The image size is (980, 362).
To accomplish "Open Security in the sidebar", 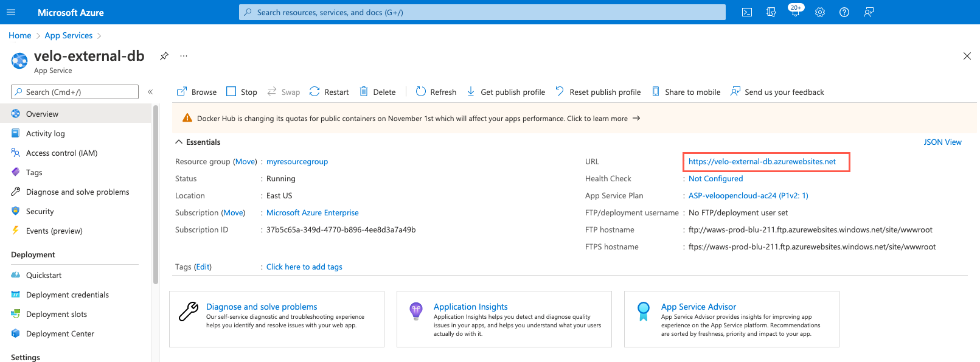I will 75,211.
